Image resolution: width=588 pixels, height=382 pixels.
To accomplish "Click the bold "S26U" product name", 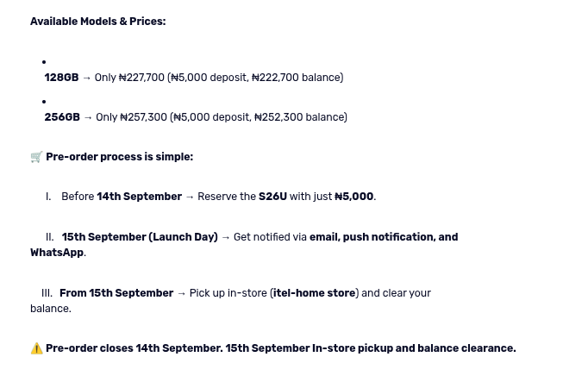I will 272,197.
